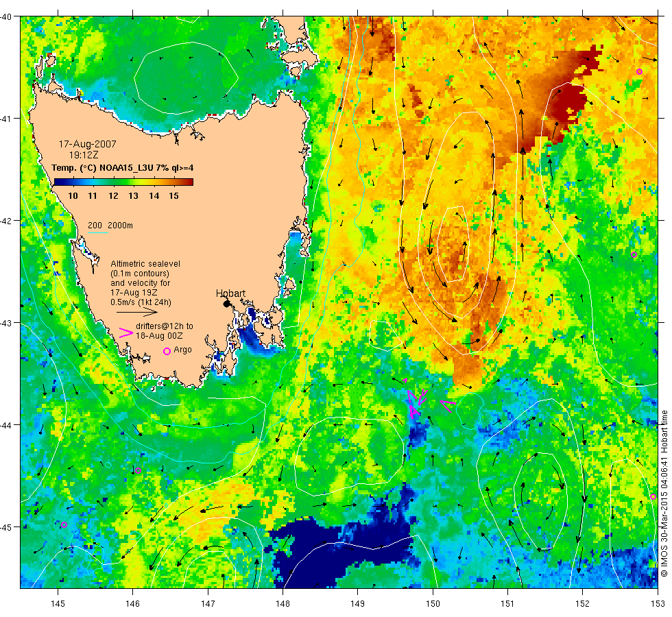Image resolution: width=672 pixels, height=617 pixels.
Task: Click color bar tick label '13'
Action: pyautogui.click(x=133, y=196)
